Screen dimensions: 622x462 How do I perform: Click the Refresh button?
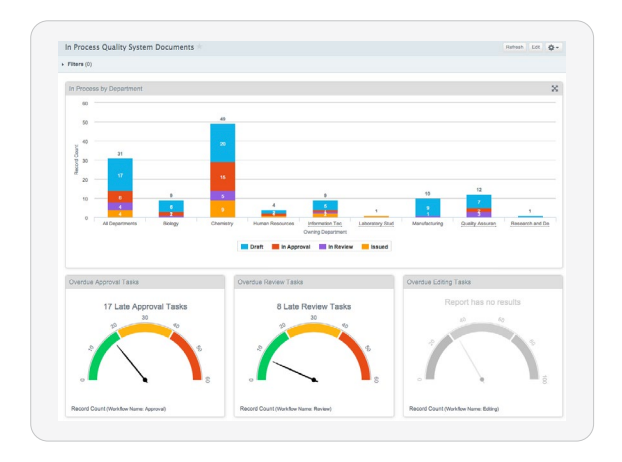click(x=514, y=47)
